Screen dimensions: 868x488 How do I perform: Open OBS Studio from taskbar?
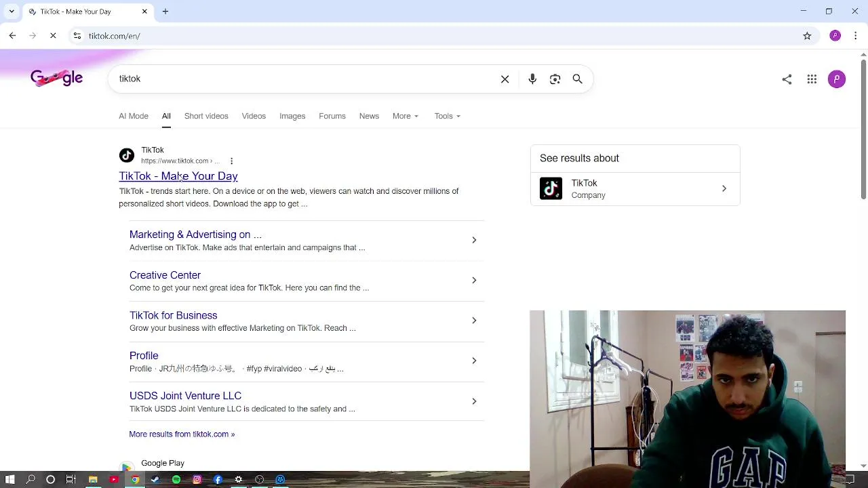tap(259, 479)
